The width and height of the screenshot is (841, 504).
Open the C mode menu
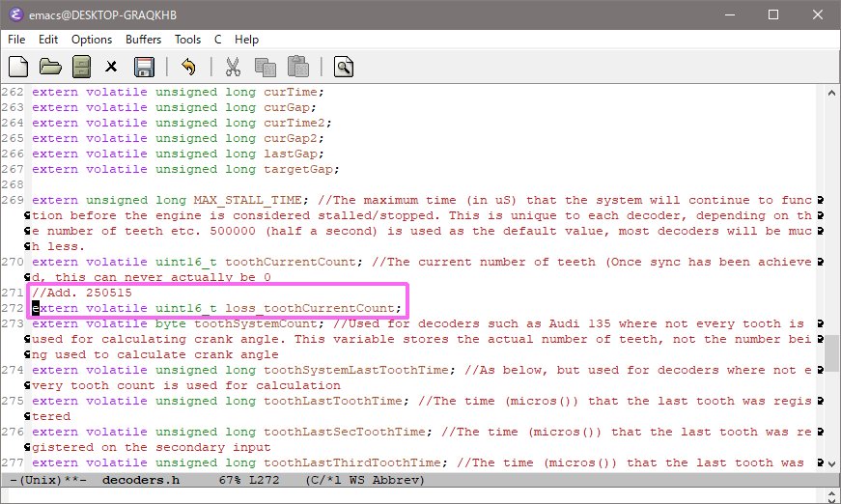218,40
